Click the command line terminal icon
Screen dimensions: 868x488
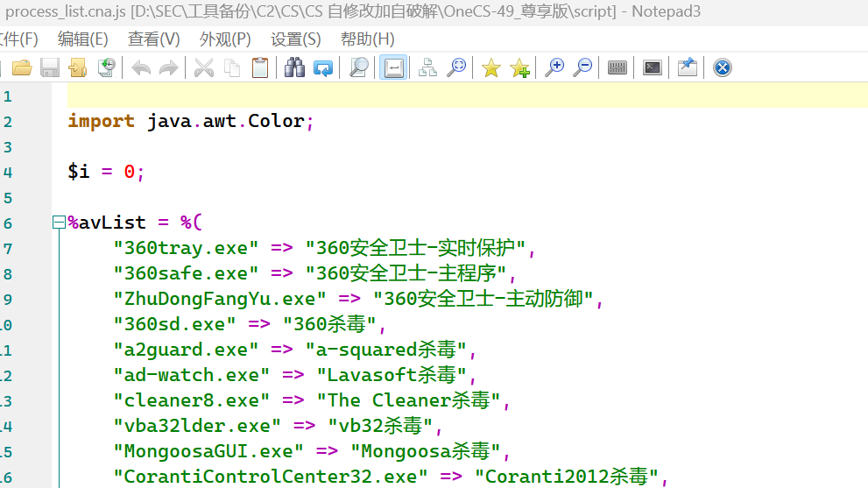(653, 67)
